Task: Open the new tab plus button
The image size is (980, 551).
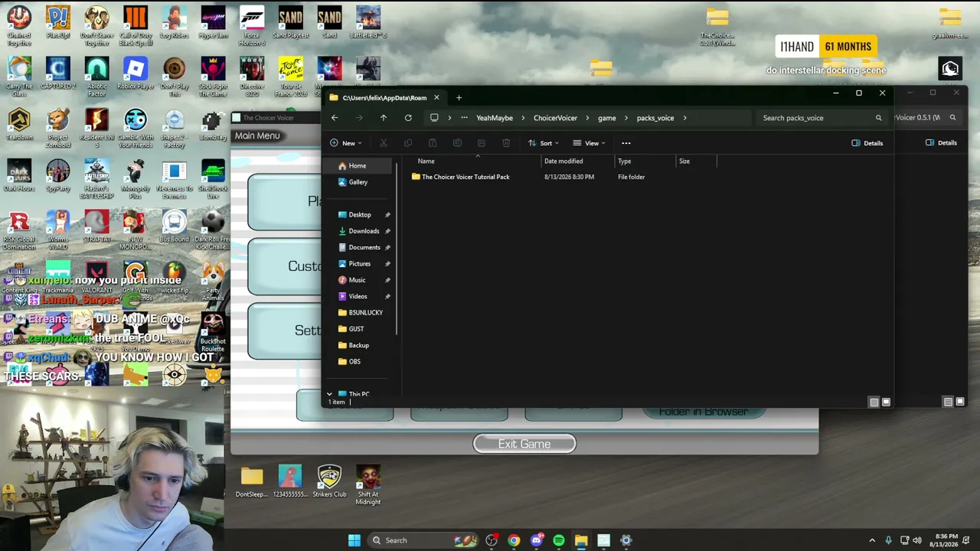Action: coord(459,97)
